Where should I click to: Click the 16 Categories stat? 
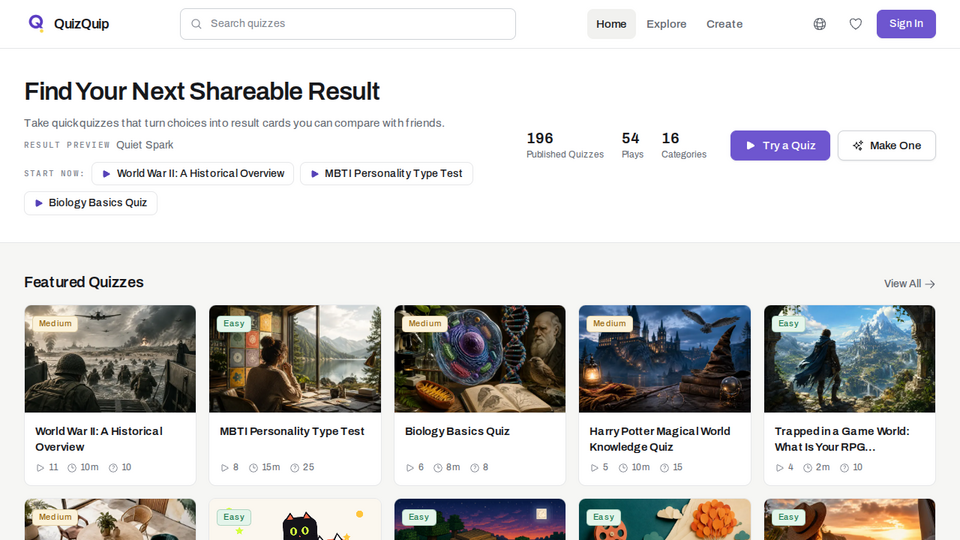684,146
